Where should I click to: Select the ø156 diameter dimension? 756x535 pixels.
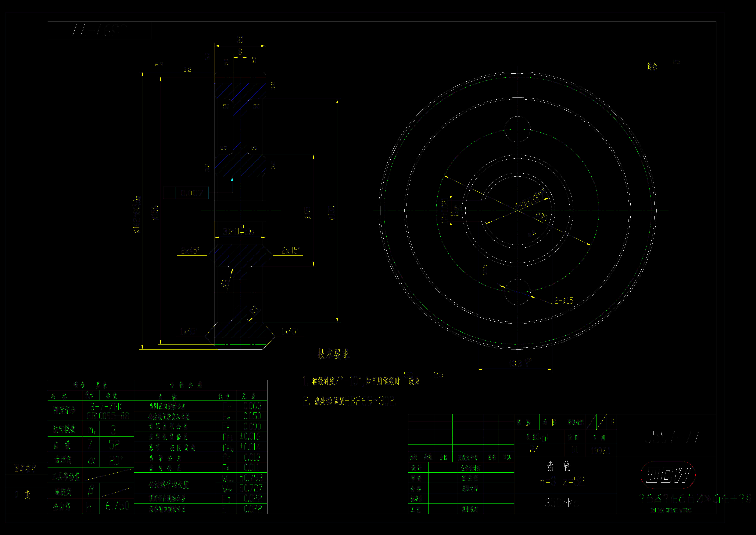(155, 213)
